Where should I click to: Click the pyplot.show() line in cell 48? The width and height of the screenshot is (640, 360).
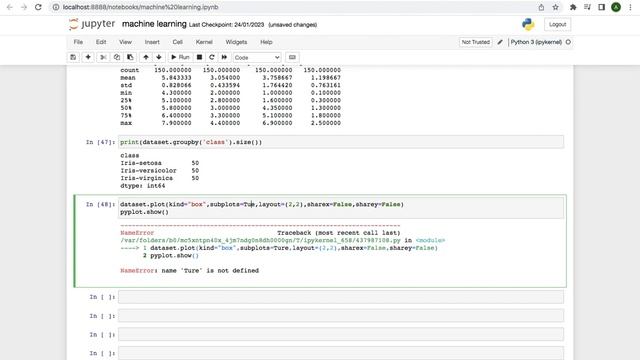click(144, 212)
